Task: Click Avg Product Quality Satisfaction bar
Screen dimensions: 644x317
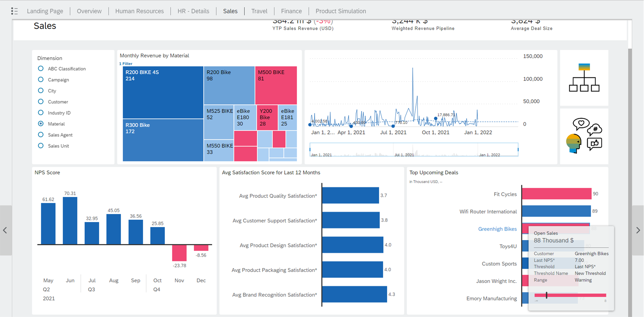Action: tap(350, 195)
